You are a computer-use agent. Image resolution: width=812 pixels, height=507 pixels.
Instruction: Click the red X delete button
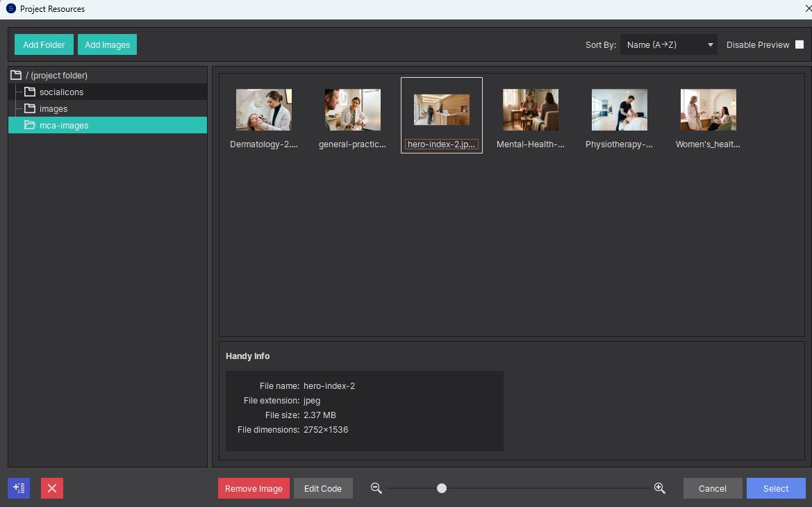coord(52,488)
